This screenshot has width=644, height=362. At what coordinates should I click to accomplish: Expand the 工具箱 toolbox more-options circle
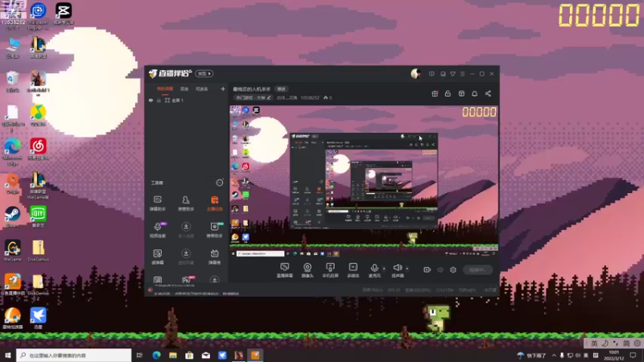coord(220,183)
